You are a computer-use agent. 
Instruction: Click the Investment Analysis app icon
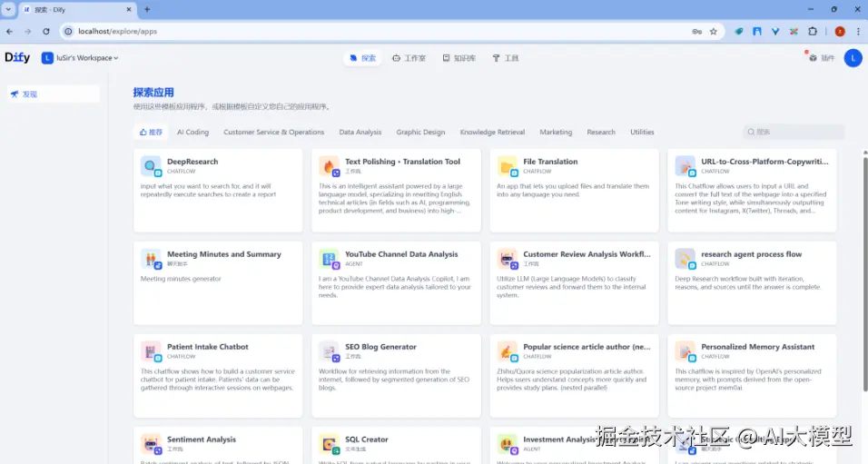click(x=507, y=443)
